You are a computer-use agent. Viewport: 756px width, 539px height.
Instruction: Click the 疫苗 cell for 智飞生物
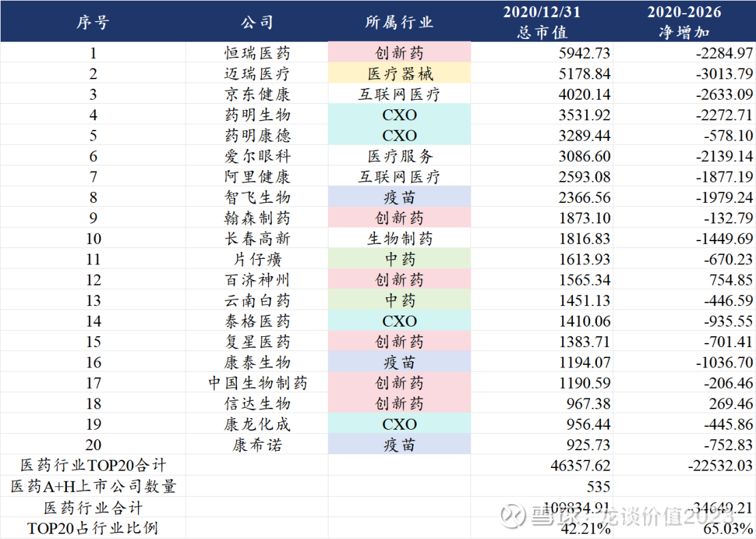pyautogui.click(x=400, y=197)
